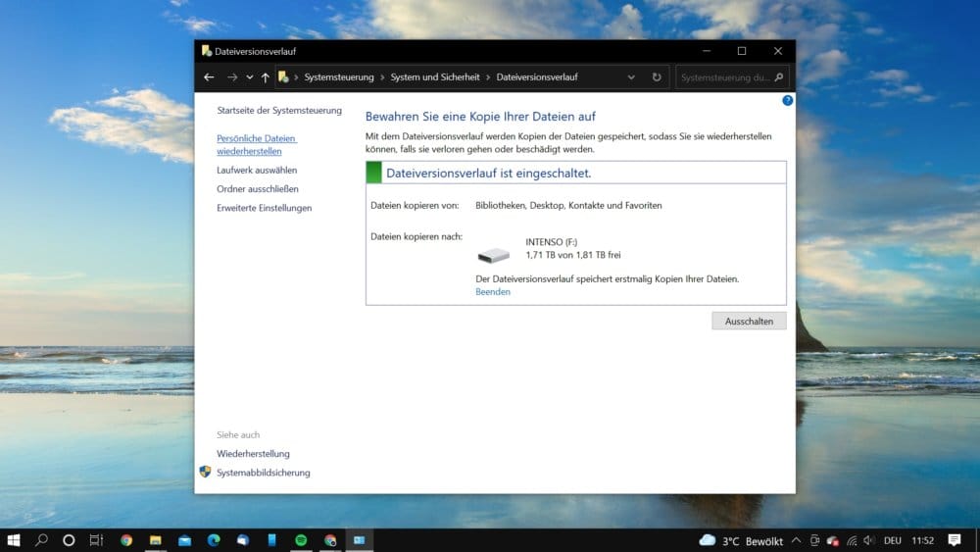Viewport: 980px width, 552px height.
Task: Open Cortana circle icon
Action: click(69, 540)
